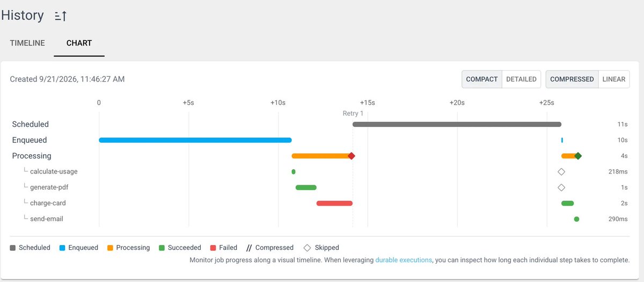Click the long blue Enqueued bar
This screenshot has height=282, width=644.
click(x=195, y=140)
